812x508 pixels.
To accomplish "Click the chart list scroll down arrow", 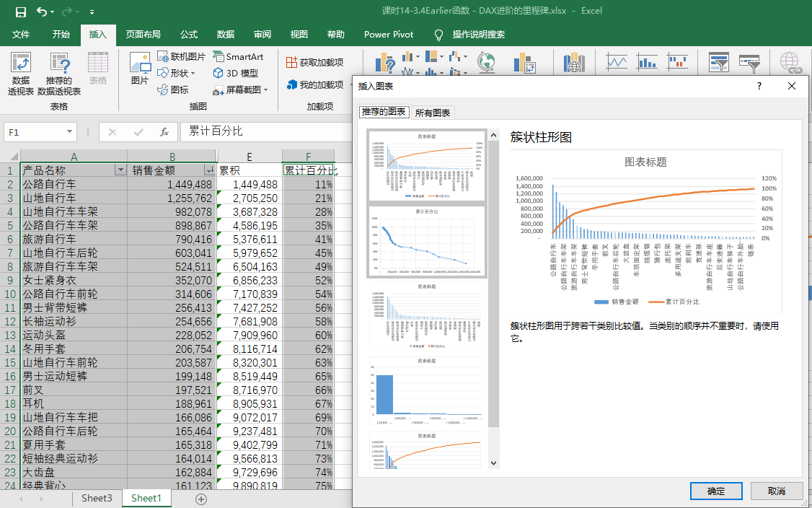I will click(x=493, y=463).
